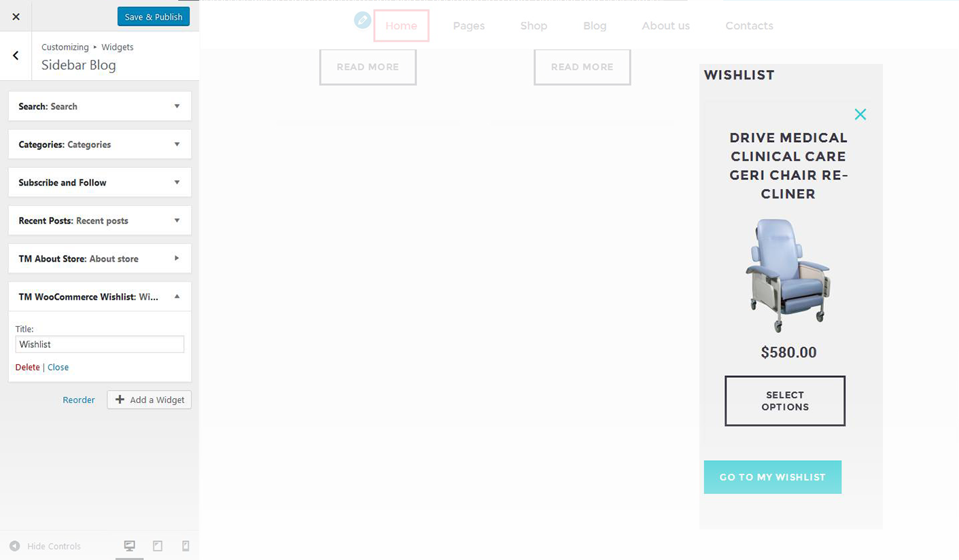Switch to tablet preview device icon
The width and height of the screenshot is (959, 560).
[158, 546]
